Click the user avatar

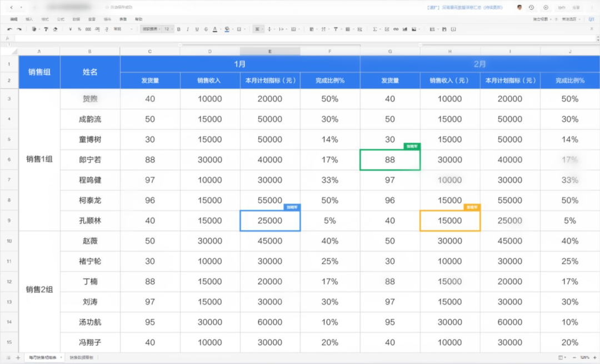pos(519,7)
